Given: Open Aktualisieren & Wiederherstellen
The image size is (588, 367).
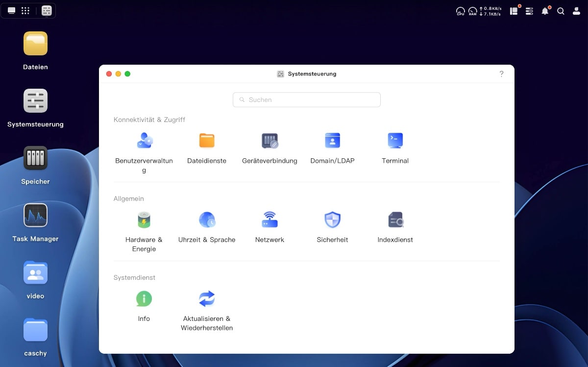Looking at the screenshot, I should click(207, 298).
